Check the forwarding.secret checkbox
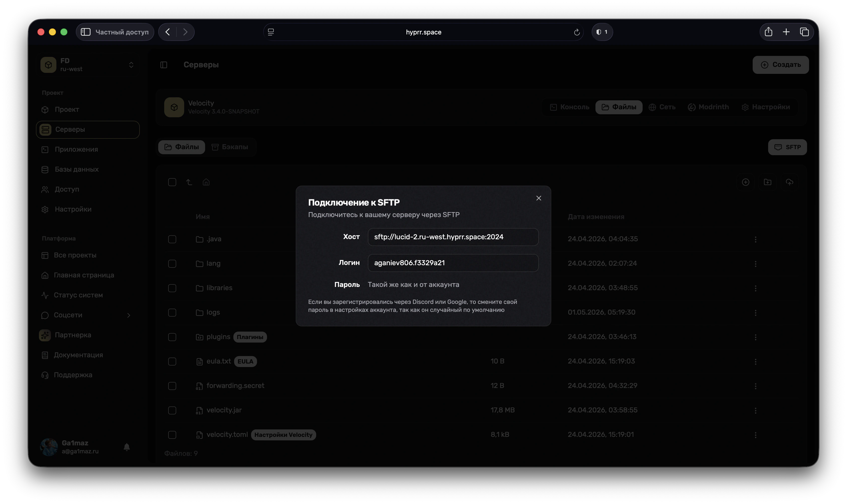 coord(172,386)
